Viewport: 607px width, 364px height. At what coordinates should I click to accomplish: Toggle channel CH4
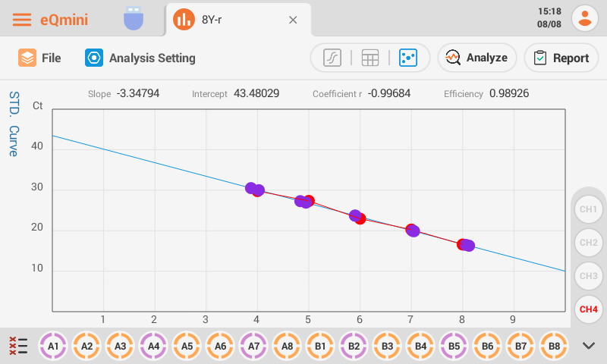coord(588,309)
